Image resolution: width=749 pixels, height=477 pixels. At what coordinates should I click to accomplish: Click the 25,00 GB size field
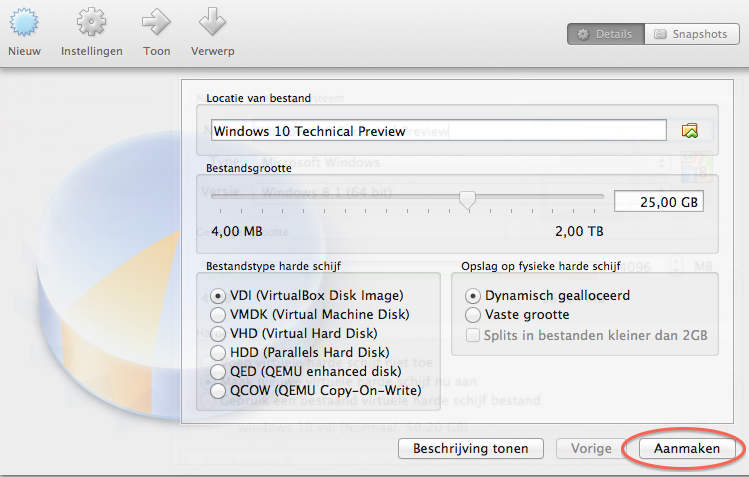coord(658,202)
